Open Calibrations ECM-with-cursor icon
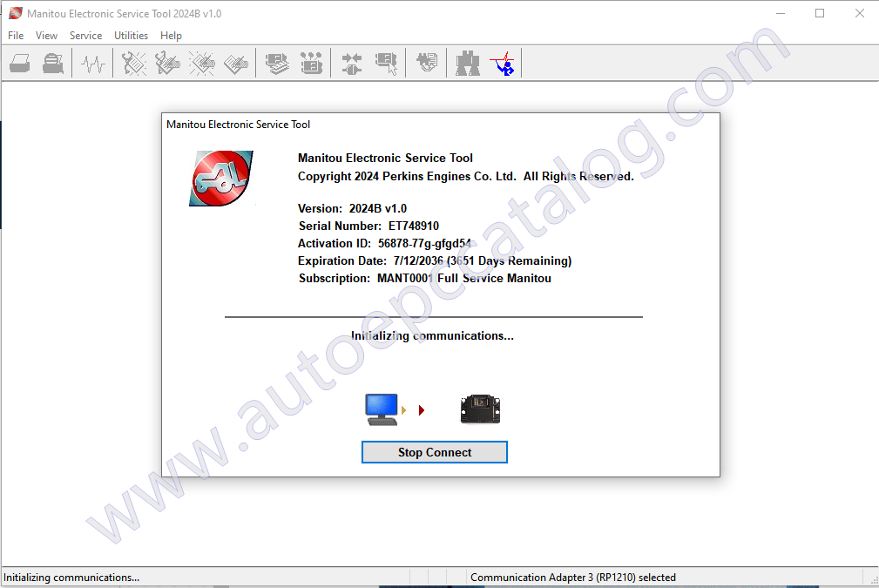 click(x=386, y=64)
